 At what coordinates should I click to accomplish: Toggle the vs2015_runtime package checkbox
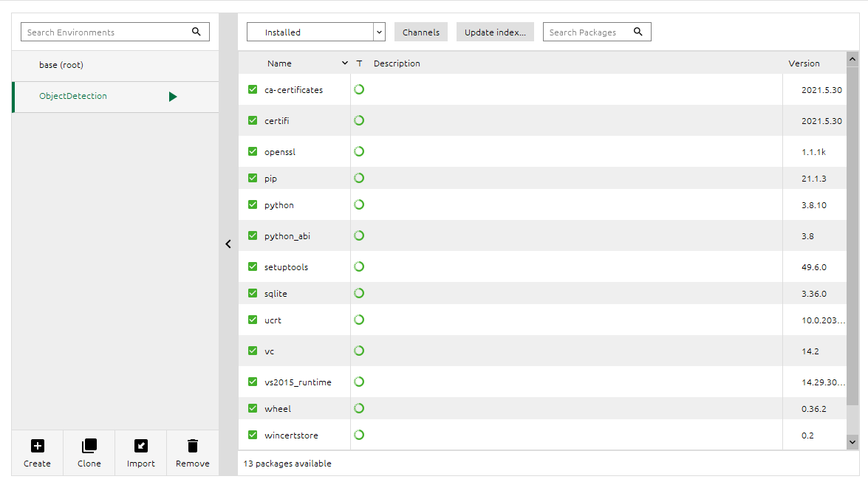coord(253,382)
